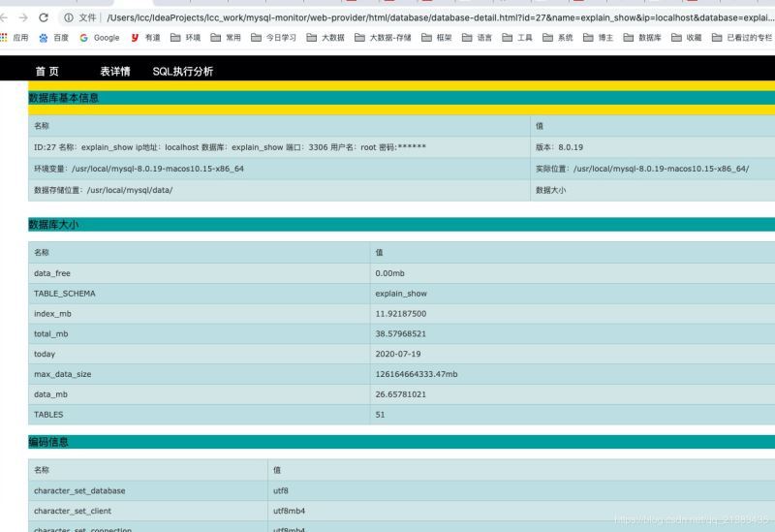Open the apps grid bookmark icon
The image size is (775, 532).
[4, 38]
